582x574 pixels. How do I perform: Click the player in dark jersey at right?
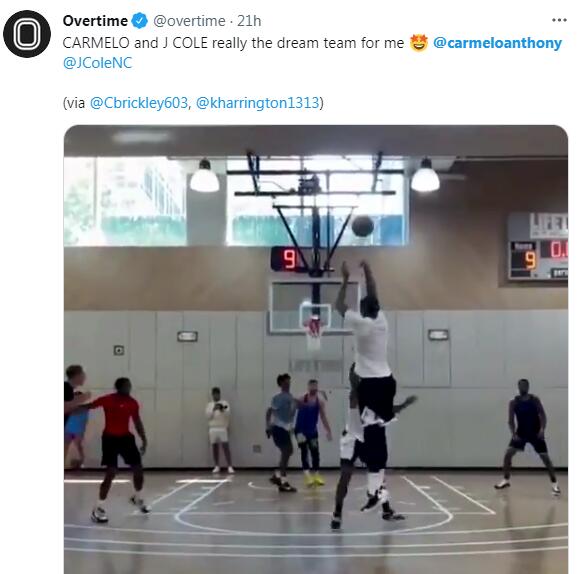click(x=527, y=436)
